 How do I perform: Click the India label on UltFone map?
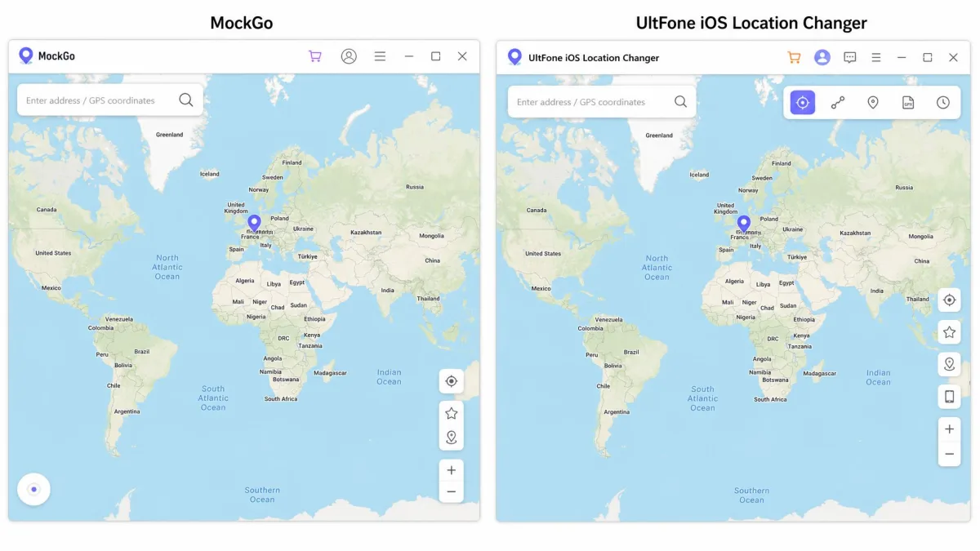click(x=876, y=291)
